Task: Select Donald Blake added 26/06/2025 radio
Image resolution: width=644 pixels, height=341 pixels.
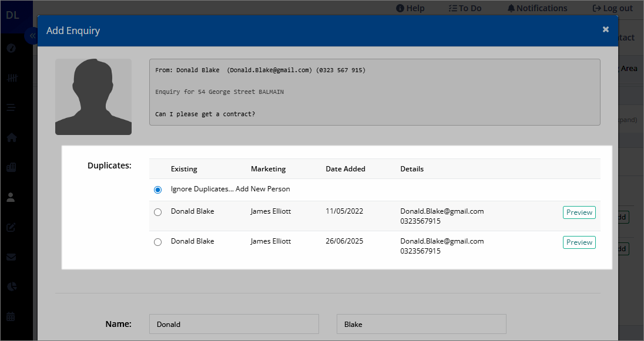Action: 157,242
